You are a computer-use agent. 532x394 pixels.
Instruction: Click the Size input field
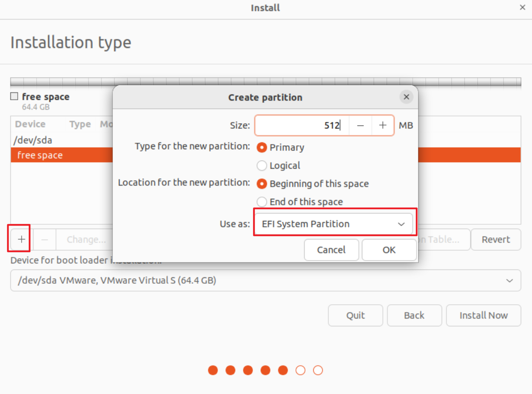coord(302,125)
